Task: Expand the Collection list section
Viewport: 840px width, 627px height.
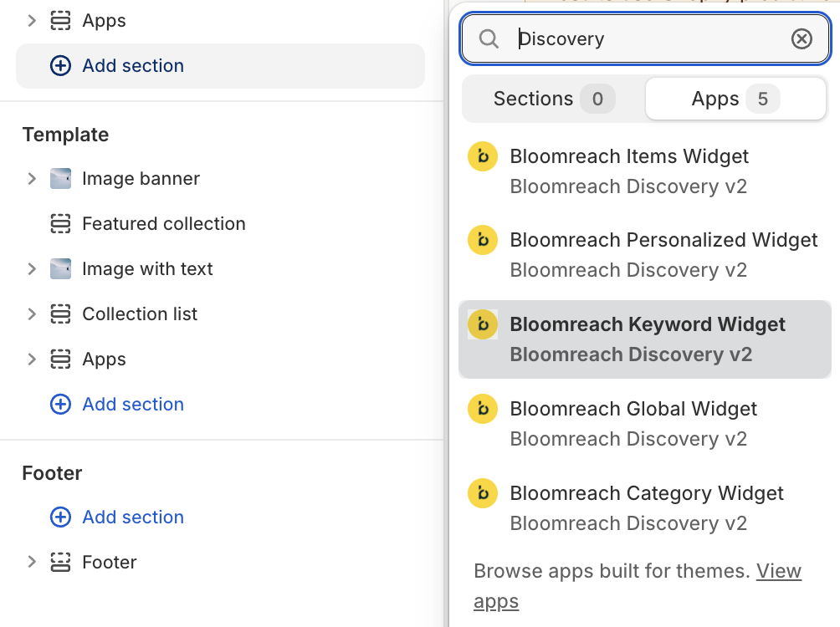Action: coord(32,313)
